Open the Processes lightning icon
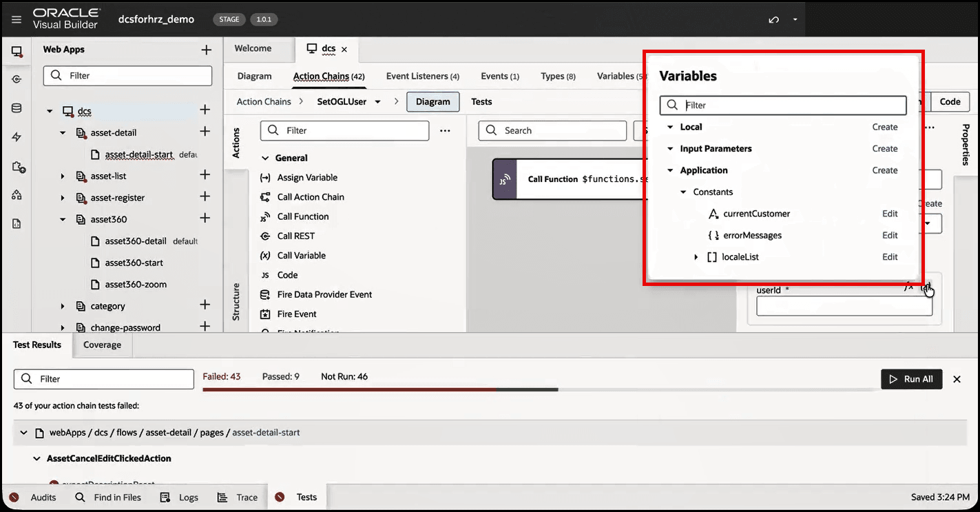This screenshot has width=980, height=512. pos(17,137)
